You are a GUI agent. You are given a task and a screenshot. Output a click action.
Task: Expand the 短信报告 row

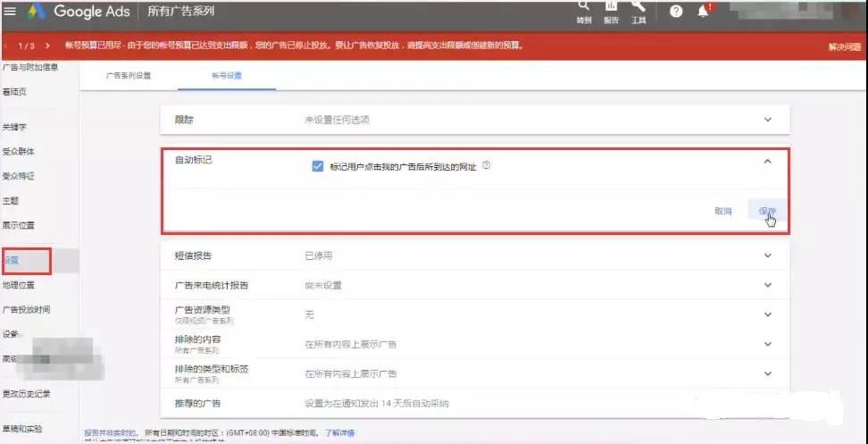pyautogui.click(x=475, y=256)
